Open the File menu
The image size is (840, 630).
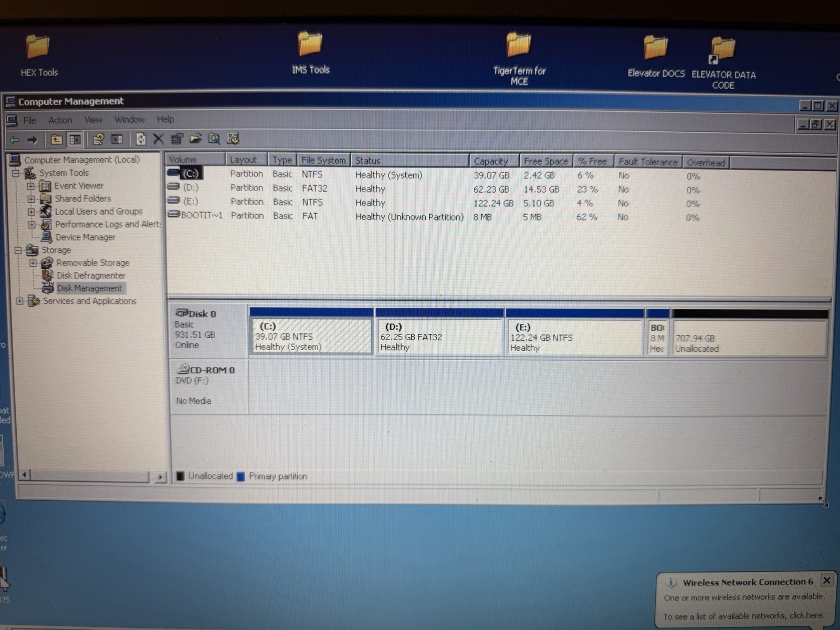29,121
